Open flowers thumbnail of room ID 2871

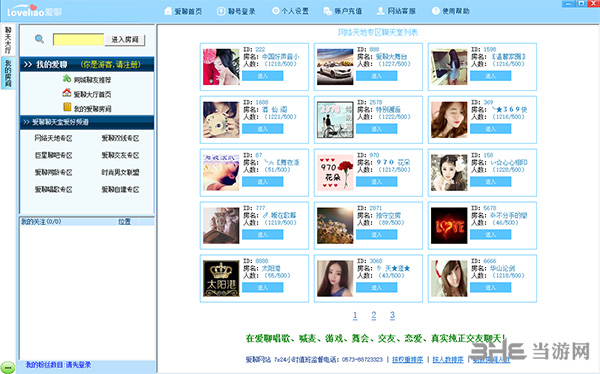335,225
